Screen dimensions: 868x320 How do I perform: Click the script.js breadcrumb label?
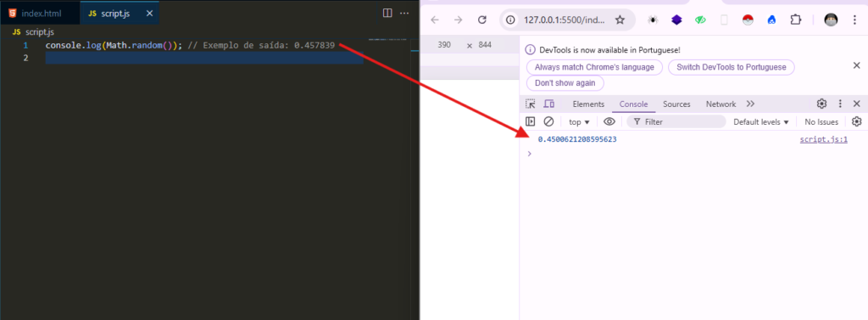[x=39, y=32]
